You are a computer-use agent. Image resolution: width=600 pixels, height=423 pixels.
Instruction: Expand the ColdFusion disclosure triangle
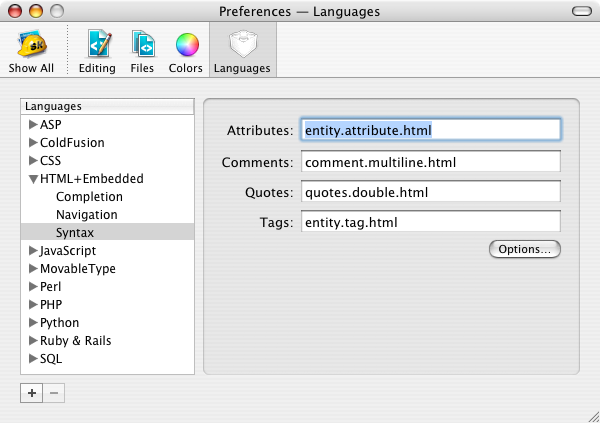tap(33, 143)
